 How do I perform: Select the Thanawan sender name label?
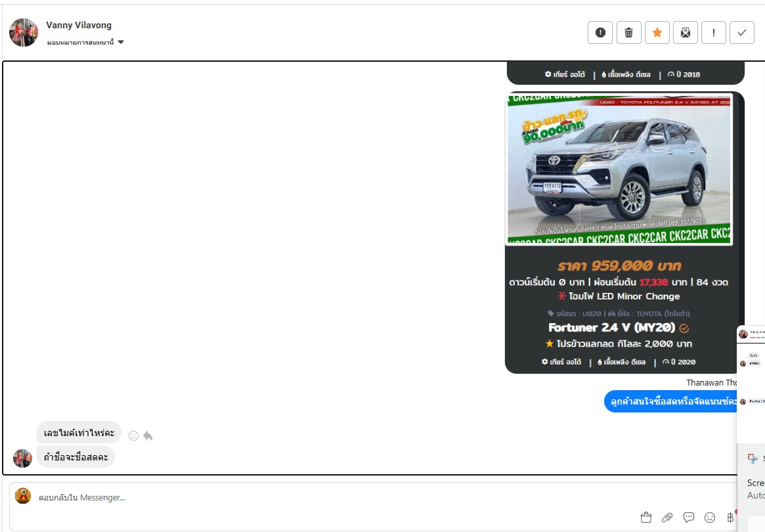coord(711,383)
